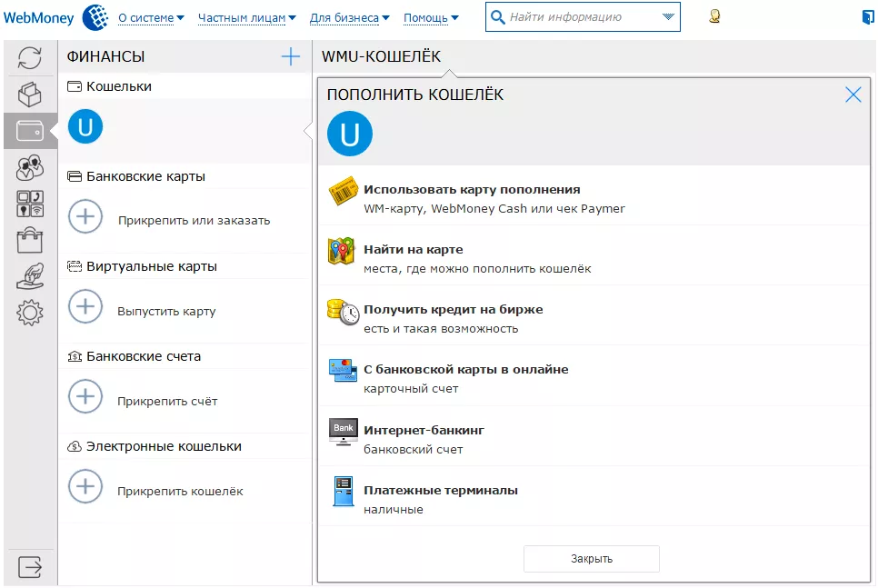Click the plus icon beside ФИНАНСЫ

[x=291, y=56]
